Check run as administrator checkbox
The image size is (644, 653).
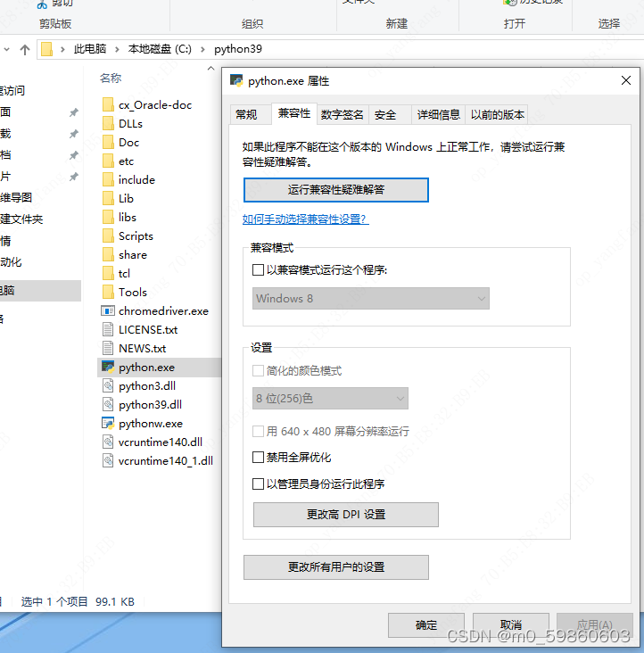(x=258, y=484)
